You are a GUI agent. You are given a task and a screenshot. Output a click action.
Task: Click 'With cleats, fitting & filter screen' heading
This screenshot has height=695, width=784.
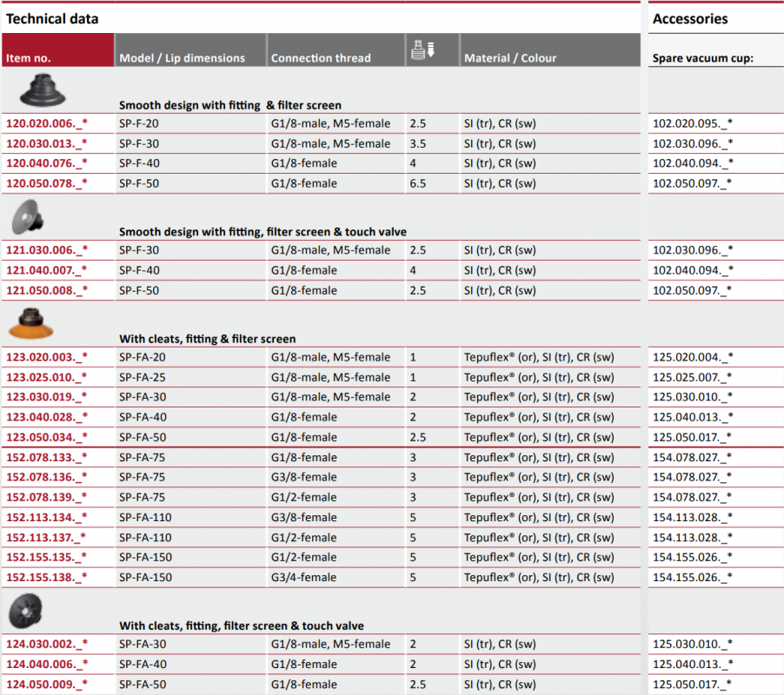point(208,339)
